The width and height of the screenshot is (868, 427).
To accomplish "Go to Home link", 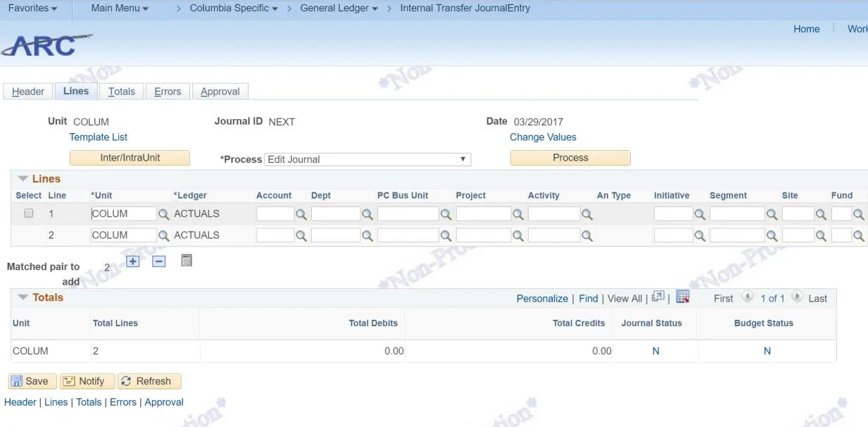I will (807, 29).
